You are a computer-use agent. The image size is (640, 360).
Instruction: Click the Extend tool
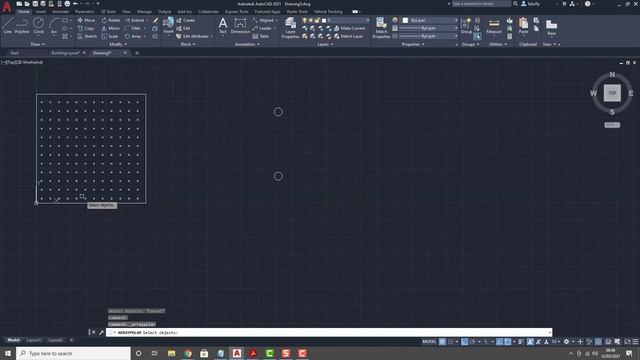(135, 20)
